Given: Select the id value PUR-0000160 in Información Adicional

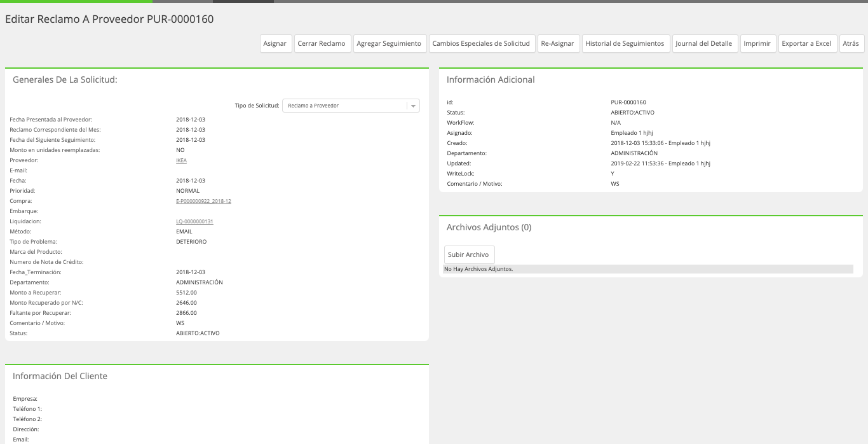Looking at the screenshot, I should pos(628,102).
